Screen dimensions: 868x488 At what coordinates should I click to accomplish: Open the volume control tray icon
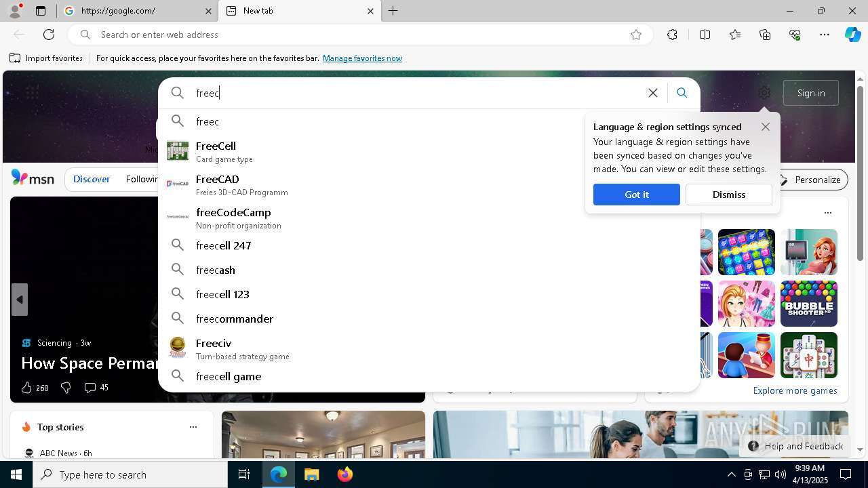point(780,474)
